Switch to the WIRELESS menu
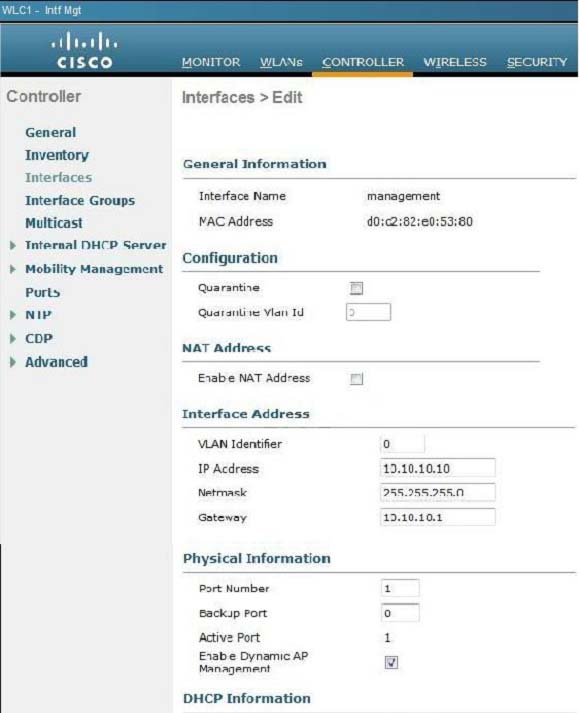This screenshot has height=713, width=579. click(455, 62)
